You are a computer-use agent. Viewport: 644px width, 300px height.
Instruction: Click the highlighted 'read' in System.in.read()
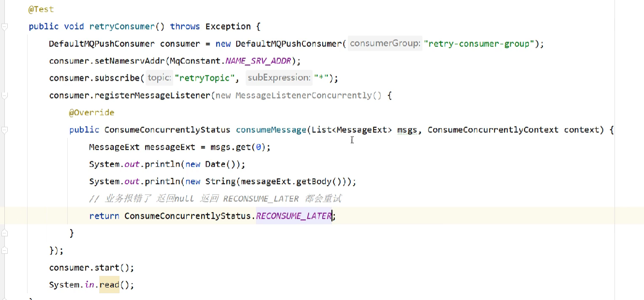coord(109,285)
